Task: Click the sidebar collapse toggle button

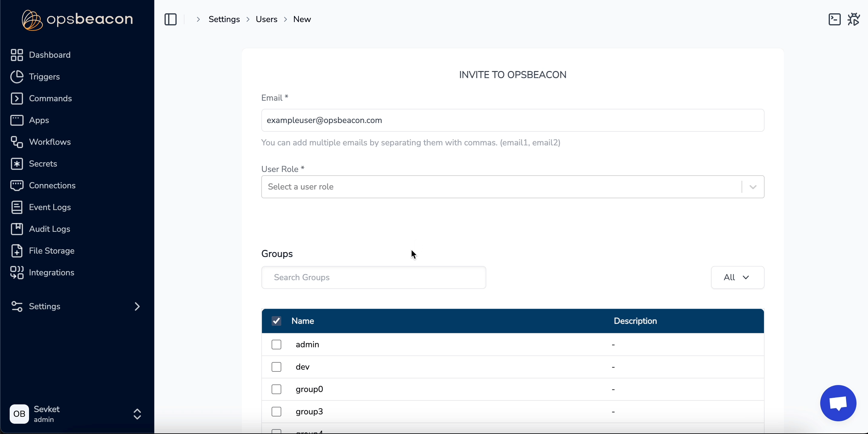Action: 171,19
